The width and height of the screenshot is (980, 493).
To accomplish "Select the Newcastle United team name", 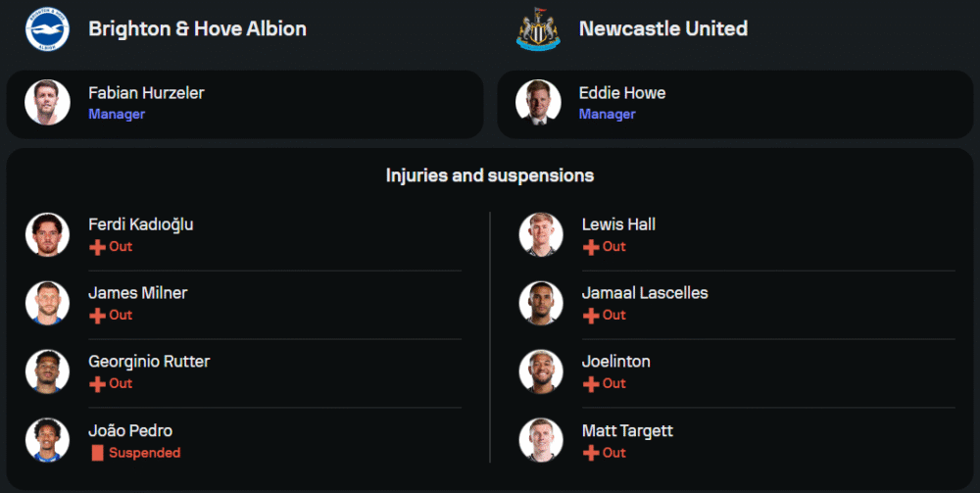I will click(662, 28).
